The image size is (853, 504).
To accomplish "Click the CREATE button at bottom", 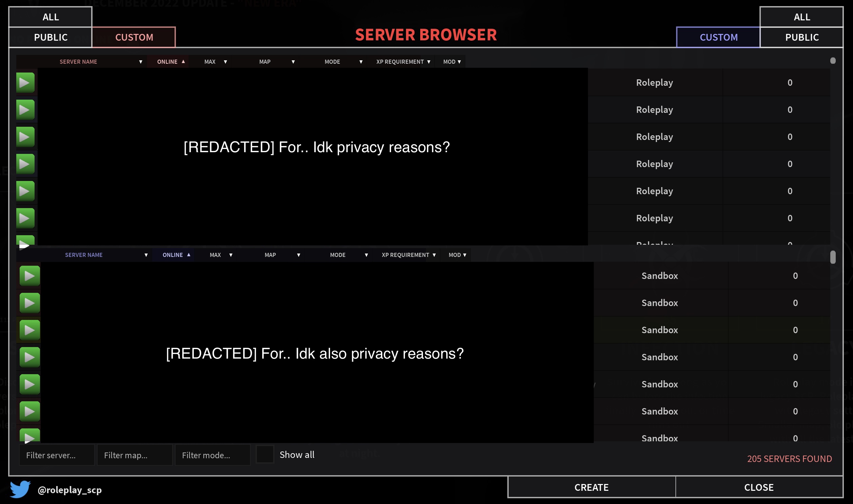I will tap(591, 487).
